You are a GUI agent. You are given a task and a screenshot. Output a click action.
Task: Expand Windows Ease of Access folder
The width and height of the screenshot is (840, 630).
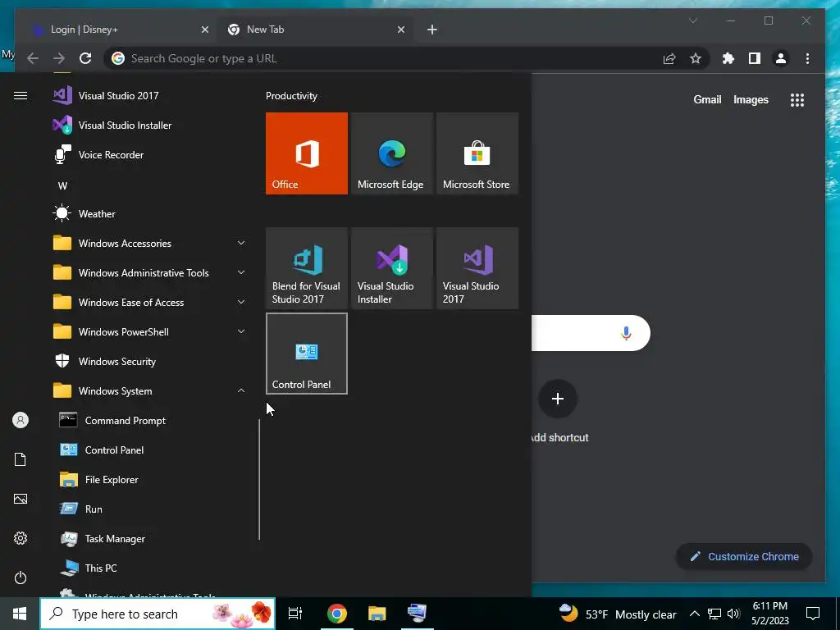click(x=149, y=302)
